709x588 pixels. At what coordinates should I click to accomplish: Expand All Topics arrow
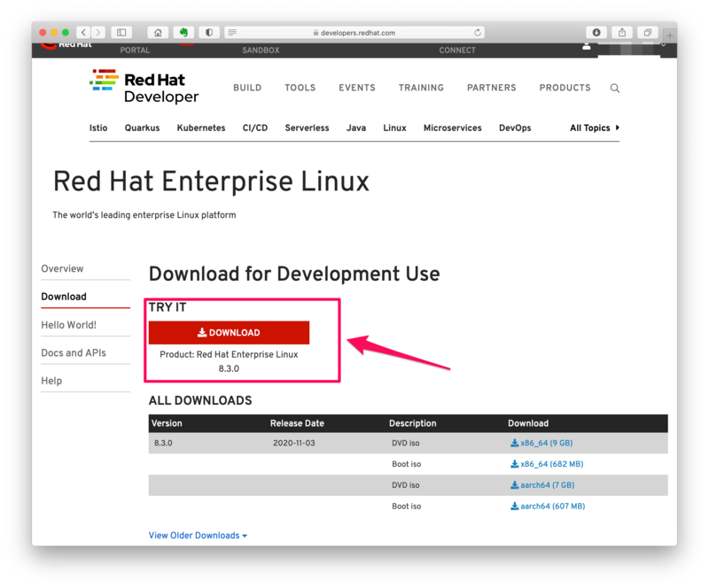(617, 128)
